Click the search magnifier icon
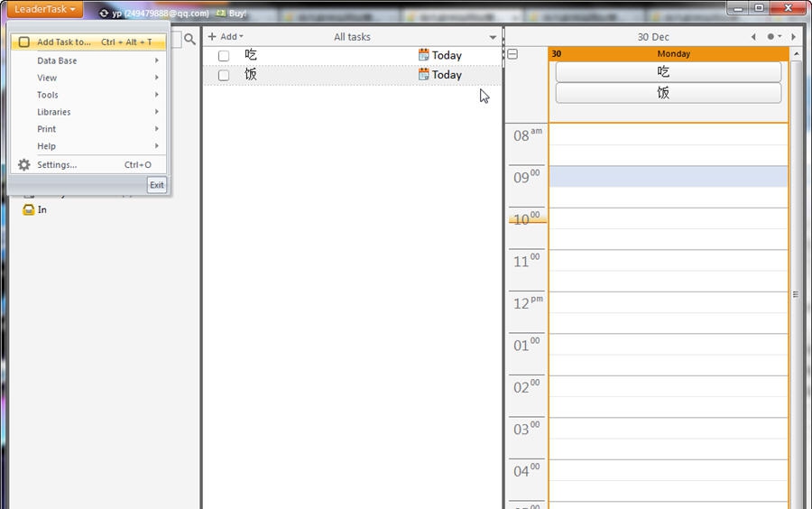Screen dimensions: 812x509 (x=190, y=39)
